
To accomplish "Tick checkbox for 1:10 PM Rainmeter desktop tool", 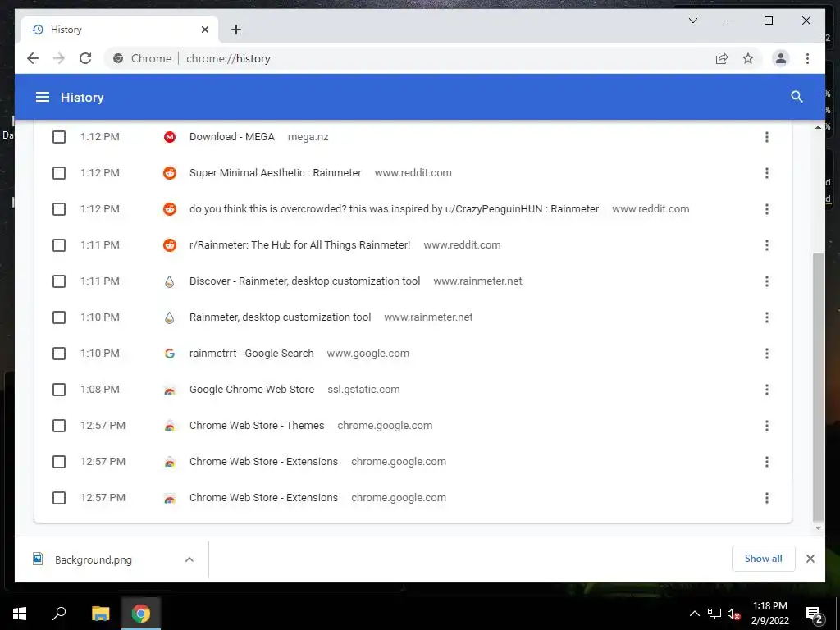I will (59, 317).
